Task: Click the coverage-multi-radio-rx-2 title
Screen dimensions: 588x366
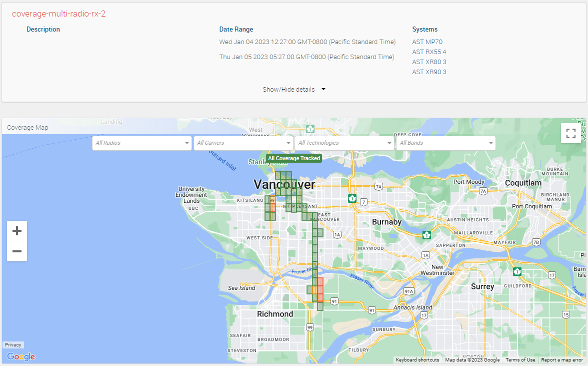Action: pos(59,14)
